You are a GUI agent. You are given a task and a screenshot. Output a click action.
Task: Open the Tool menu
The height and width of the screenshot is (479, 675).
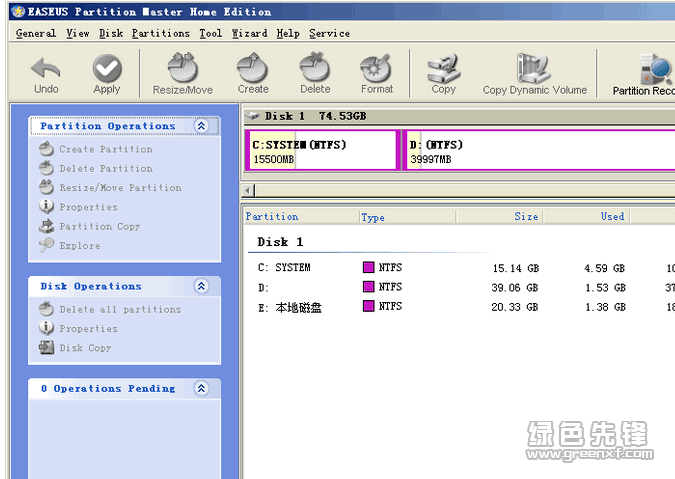coord(211,33)
